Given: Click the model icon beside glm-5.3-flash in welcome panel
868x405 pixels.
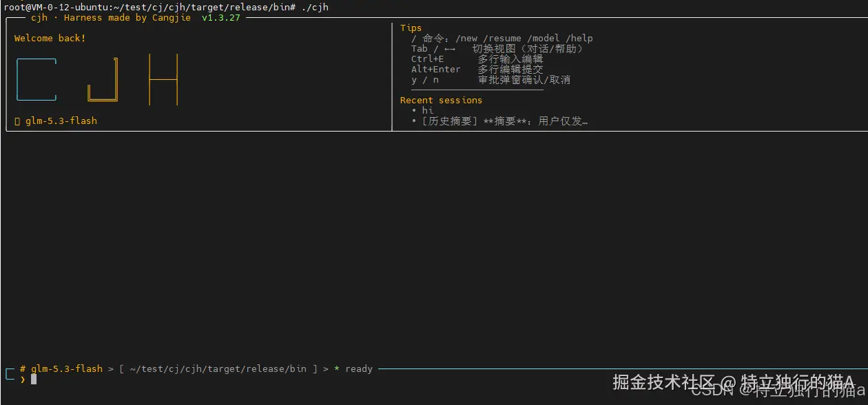Looking at the screenshot, I should [x=17, y=121].
